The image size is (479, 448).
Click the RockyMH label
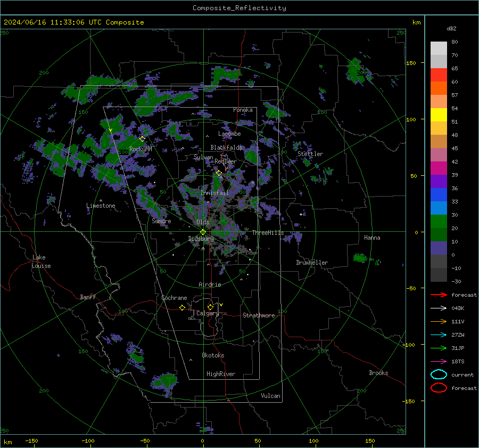141,149
